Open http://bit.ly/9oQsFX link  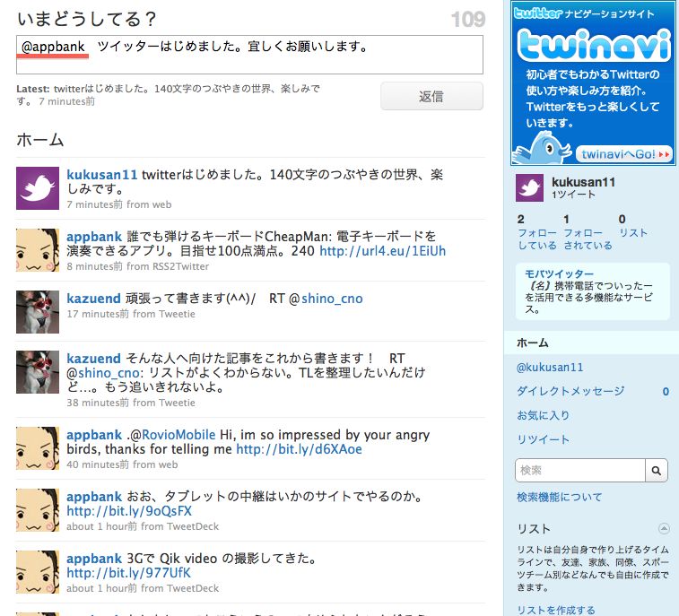point(129,511)
